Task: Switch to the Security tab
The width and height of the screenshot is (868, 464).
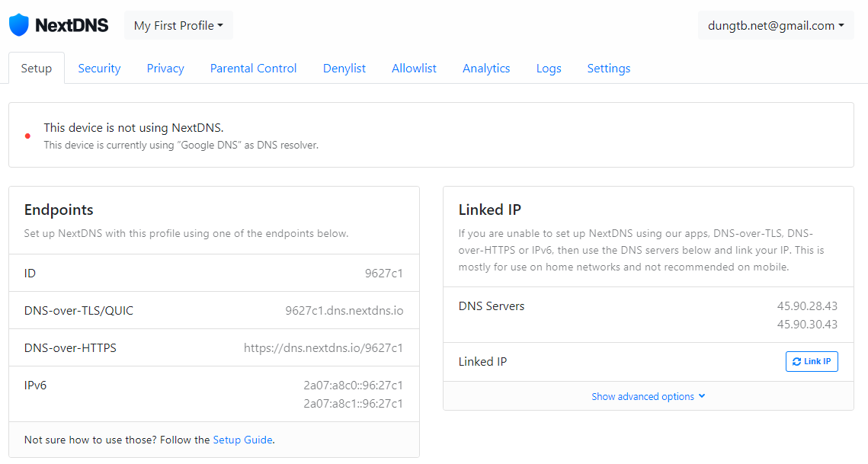Action: tap(99, 69)
